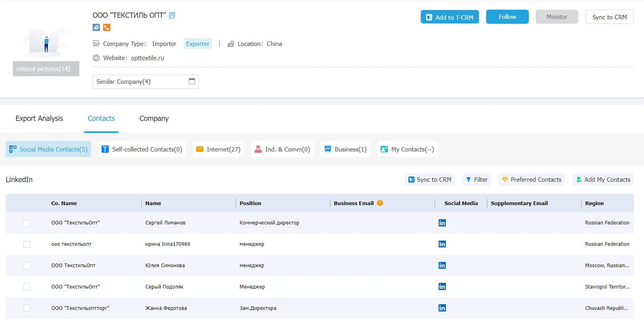Open the Preferred Contacts option

tap(532, 179)
